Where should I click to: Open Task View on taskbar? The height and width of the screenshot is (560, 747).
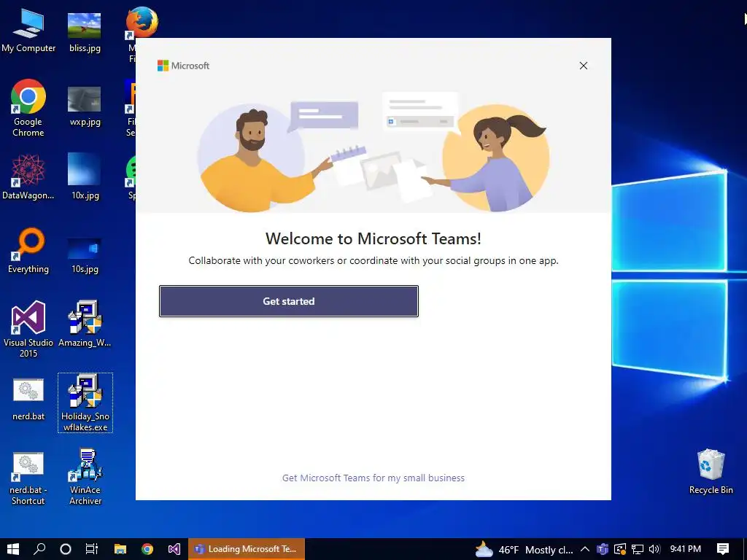[91, 549]
